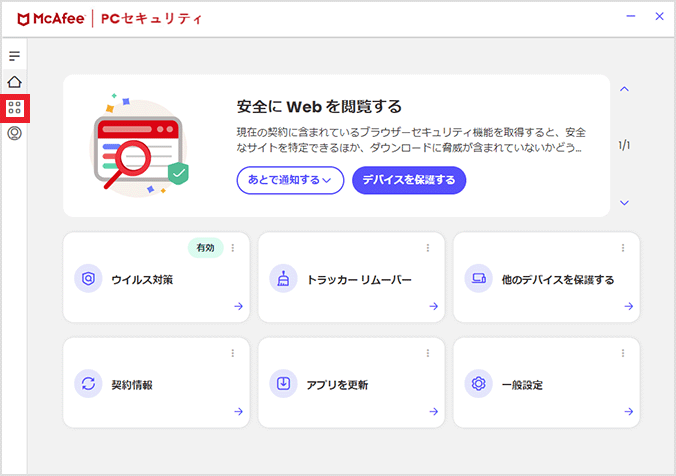Click the McAfee logo
Image resolution: width=676 pixels, height=476 pixels.
pos(51,19)
